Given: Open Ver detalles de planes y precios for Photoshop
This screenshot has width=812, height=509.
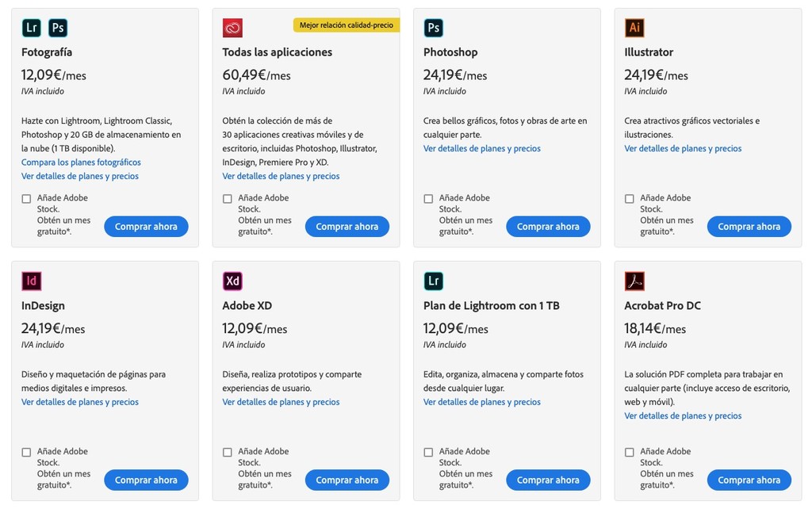Looking at the screenshot, I should pyautogui.click(x=481, y=147).
